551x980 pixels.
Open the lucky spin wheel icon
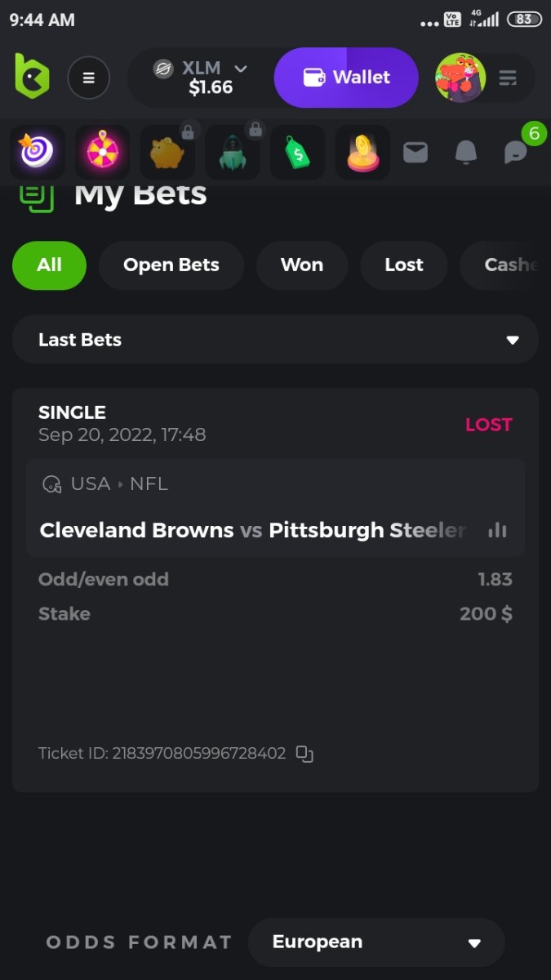[102, 152]
